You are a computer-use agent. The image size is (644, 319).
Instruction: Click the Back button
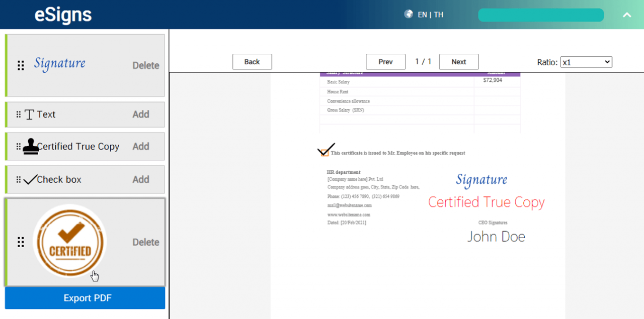pos(252,61)
